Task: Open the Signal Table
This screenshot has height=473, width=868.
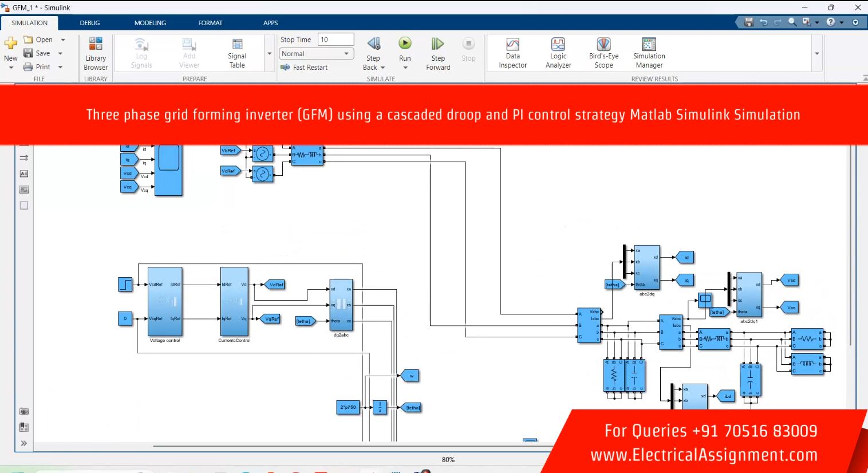Action: tap(237, 53)
